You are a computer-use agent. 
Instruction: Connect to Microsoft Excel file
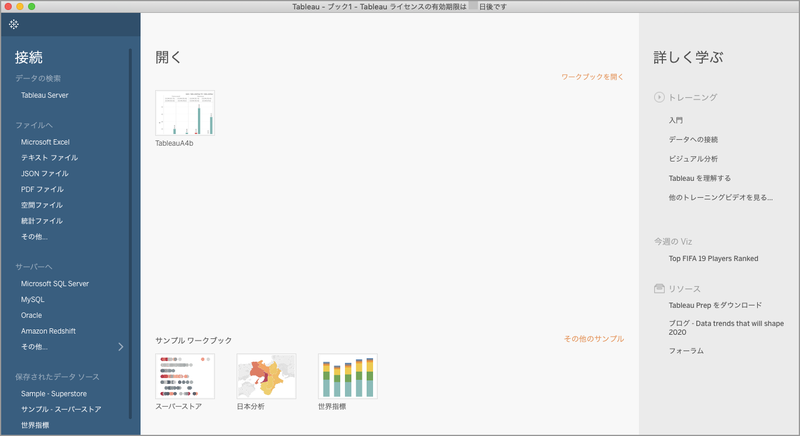point(45,142)
